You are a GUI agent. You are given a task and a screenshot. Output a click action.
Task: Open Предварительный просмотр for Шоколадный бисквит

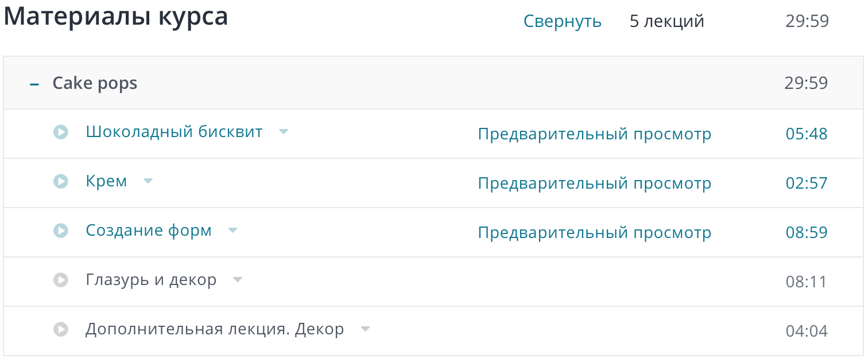(594, 134)
